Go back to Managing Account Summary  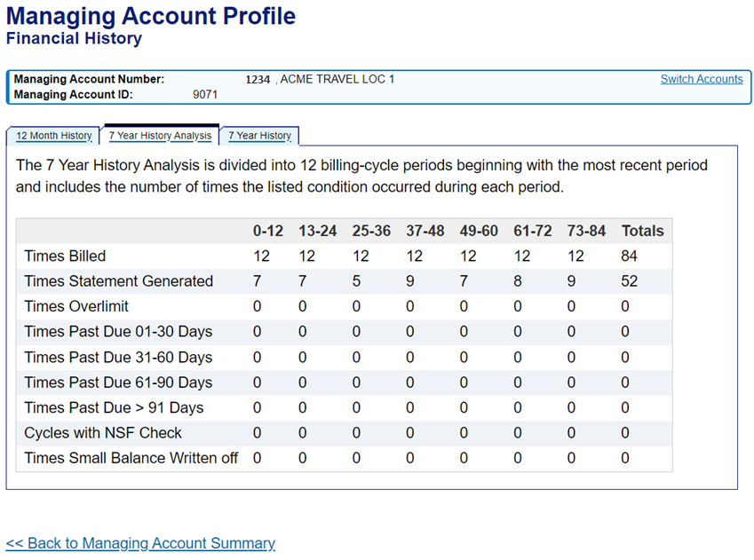[x=140, y=543]
